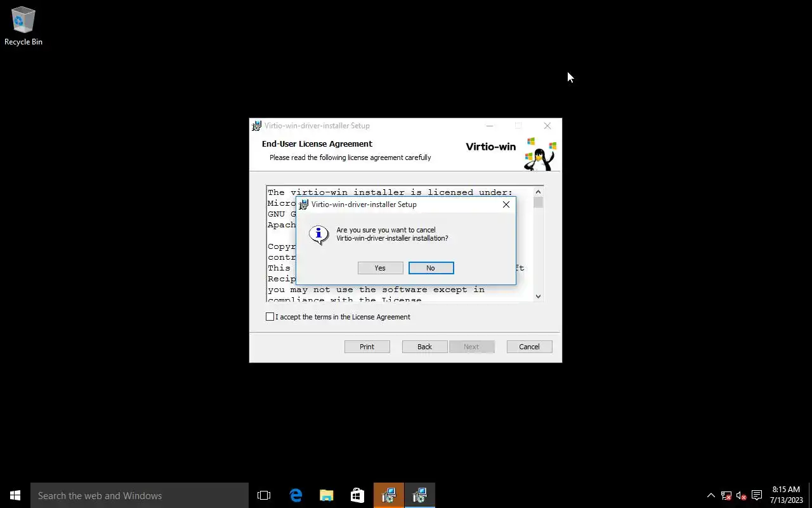Image resolution: width=812 pixels, height=508 pixels.
Task: Click the dialog title bar installer icon
Action: pos(303,204)
